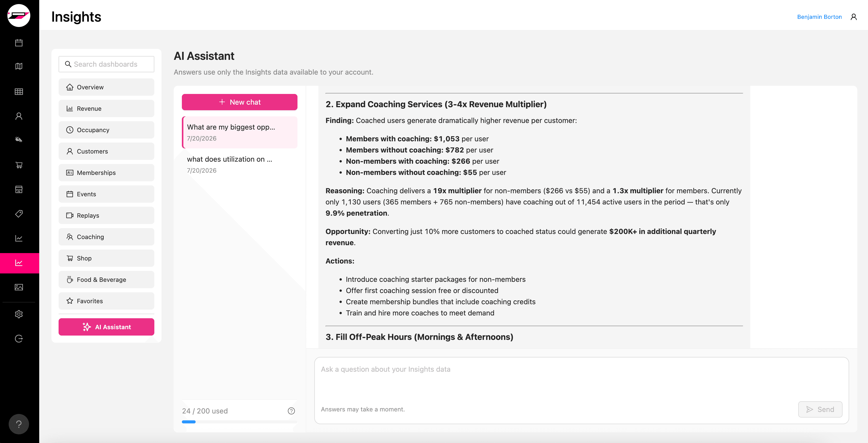
Task: Select the Coaching dashboard item
Action: click(x=106, y=237)
